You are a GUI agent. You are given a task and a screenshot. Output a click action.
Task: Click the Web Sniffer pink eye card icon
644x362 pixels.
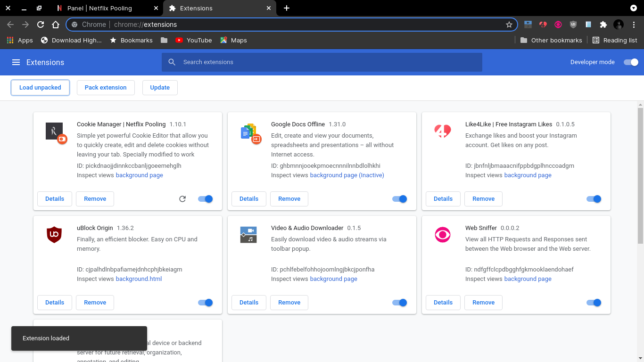pos(443,235)
